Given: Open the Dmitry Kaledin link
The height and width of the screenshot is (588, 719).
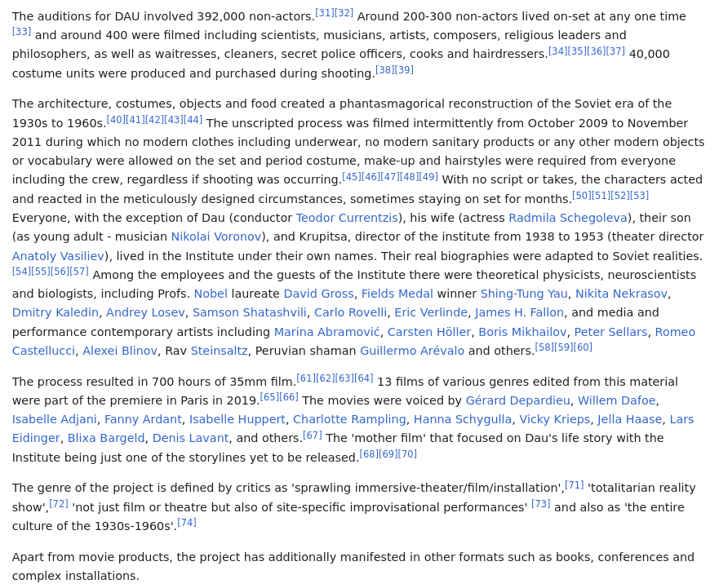Looking at the screenshot, I should pyautogui.click(x=55, y=312).
